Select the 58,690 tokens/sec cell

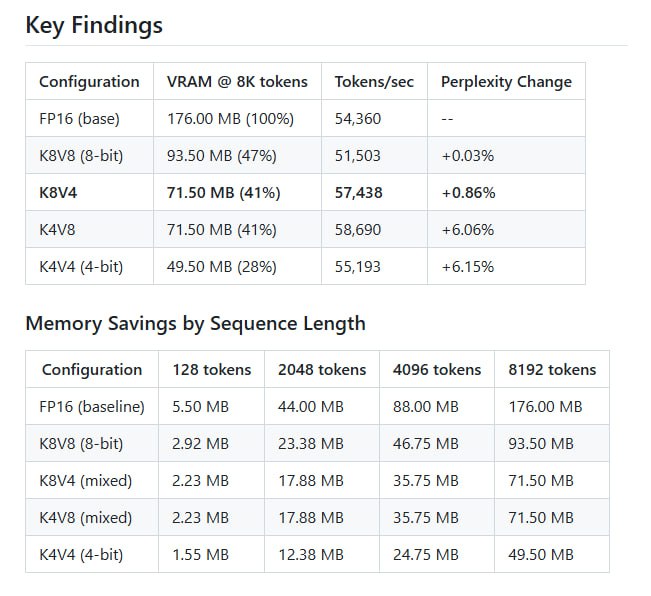pos(358,230)
